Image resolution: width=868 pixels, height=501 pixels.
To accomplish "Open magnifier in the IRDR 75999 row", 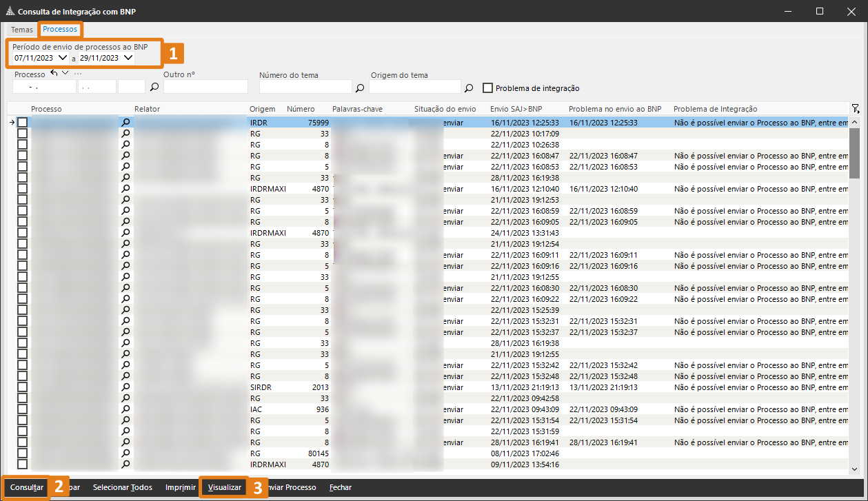I will (x=125, y=122).
